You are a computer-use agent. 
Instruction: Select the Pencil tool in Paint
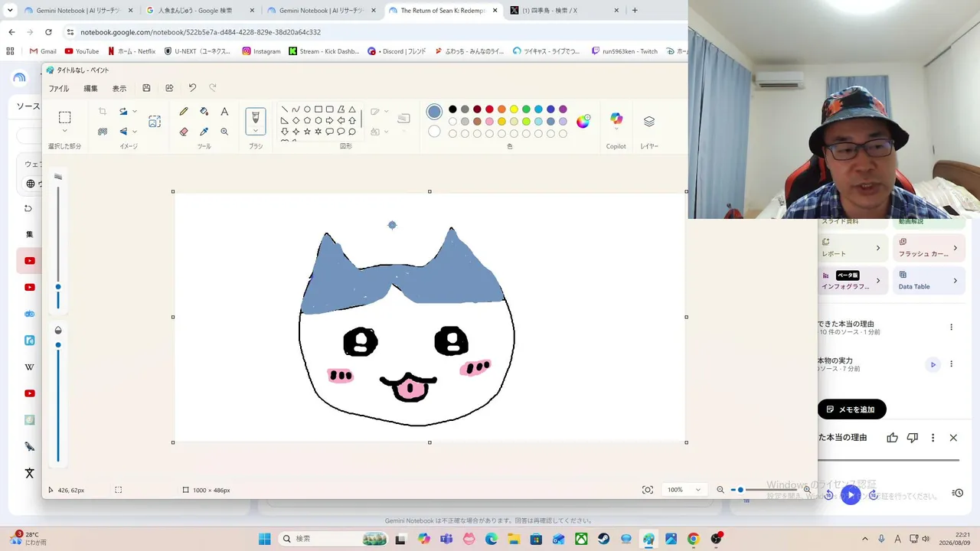click(x=184, y=112)
